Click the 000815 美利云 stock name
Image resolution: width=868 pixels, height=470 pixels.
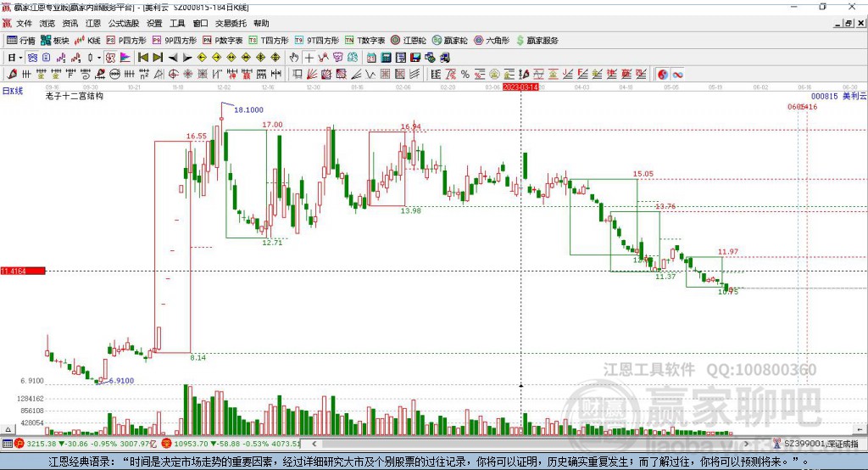838,96
